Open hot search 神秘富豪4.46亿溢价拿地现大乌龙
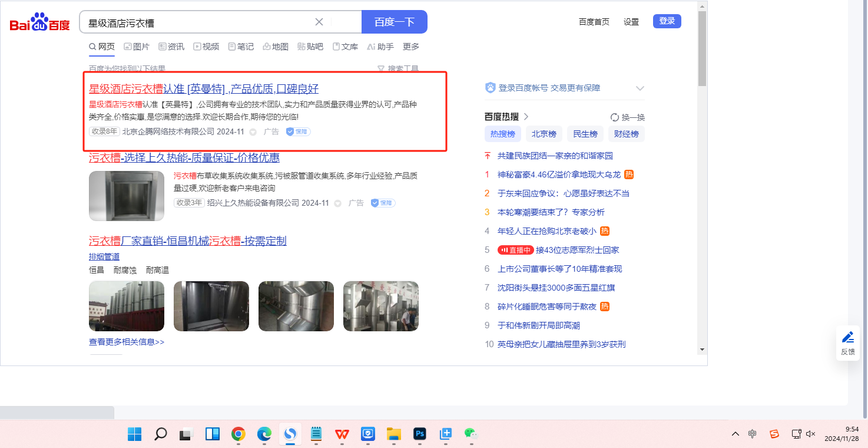The image size is (868, 448). pos(559,174)
